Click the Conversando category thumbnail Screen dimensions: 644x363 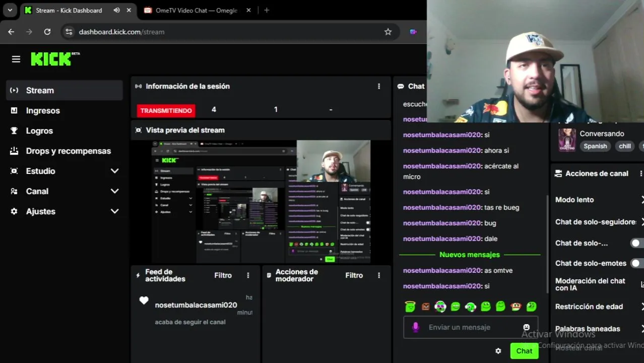[567, 140]
